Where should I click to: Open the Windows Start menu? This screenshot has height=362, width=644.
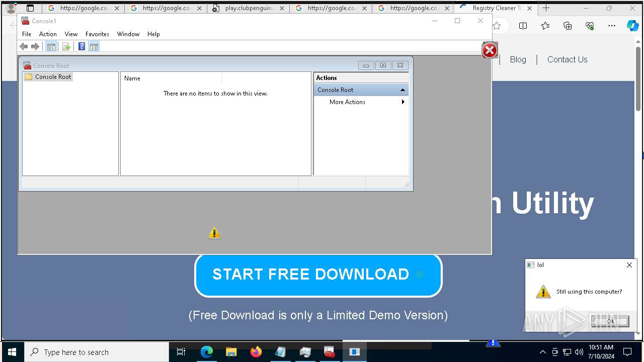click(x=12, y=352)
